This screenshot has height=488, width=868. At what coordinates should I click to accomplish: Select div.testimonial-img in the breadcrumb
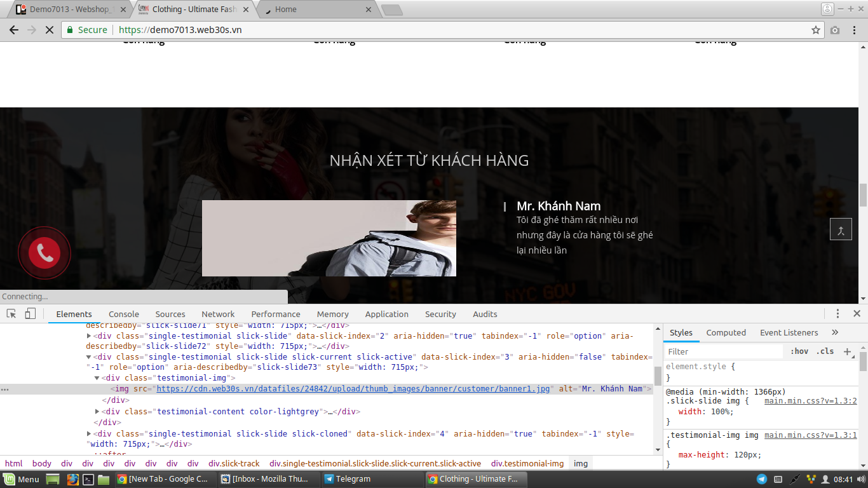point(527,463)
